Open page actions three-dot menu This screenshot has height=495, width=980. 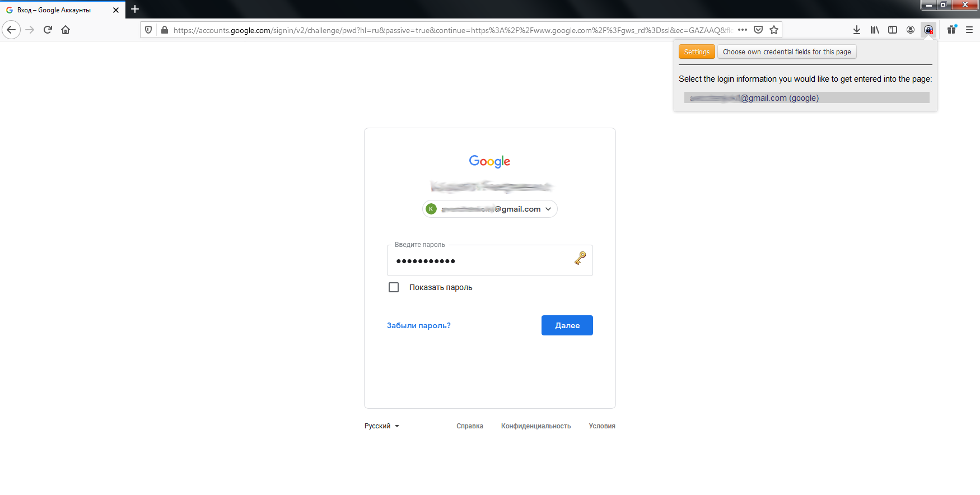[743, 30]
